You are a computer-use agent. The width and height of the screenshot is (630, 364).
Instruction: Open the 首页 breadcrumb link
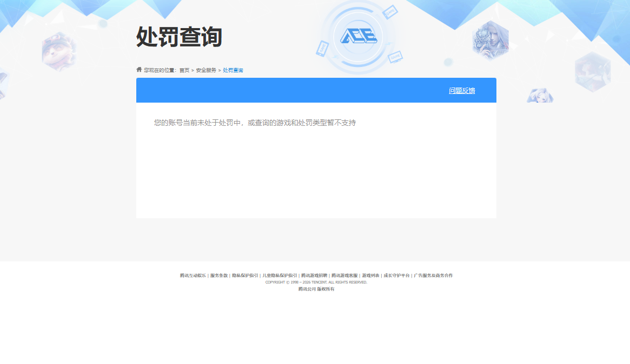184,70
